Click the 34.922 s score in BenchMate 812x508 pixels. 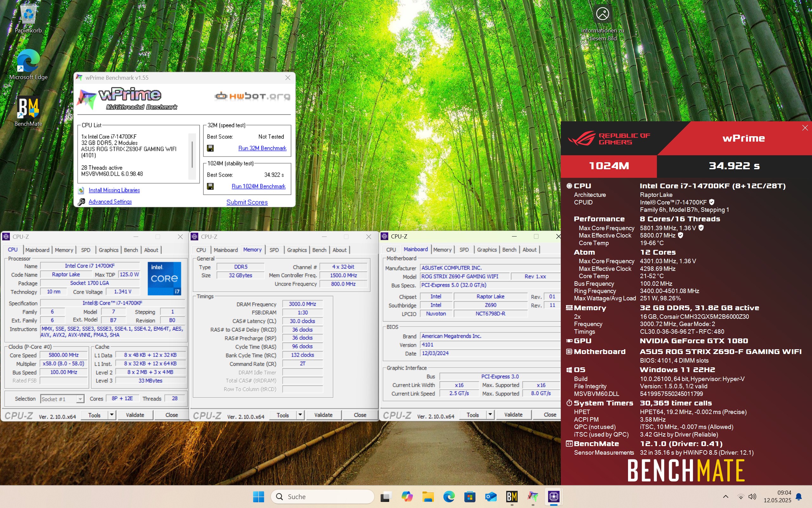[x=734, y=166]
